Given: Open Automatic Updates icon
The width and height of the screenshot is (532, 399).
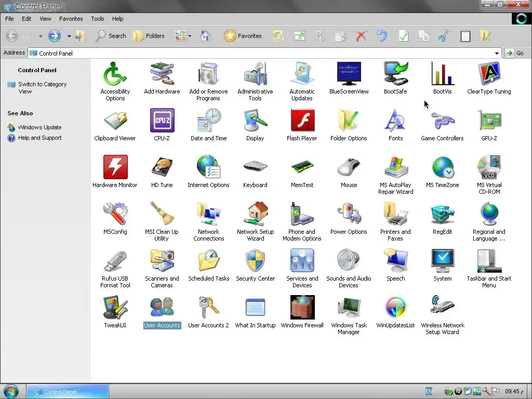Looking at the screenshot, I should coord(302,74).
